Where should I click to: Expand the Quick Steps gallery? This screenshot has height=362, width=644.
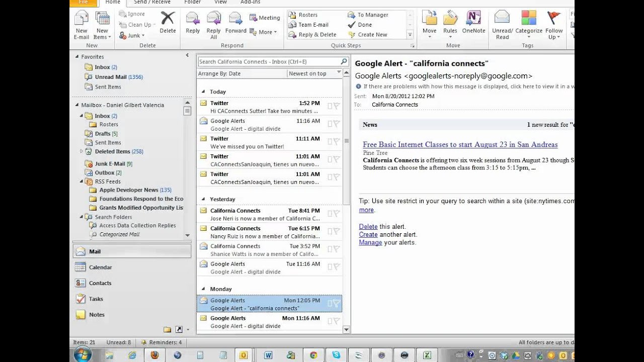point(410,35)
